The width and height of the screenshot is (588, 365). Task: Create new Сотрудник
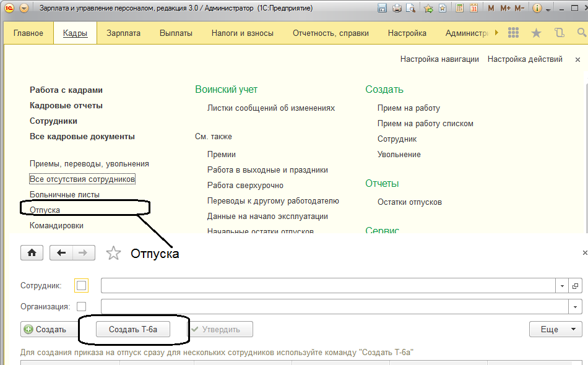pyautogui.click(x=397, y=139)
